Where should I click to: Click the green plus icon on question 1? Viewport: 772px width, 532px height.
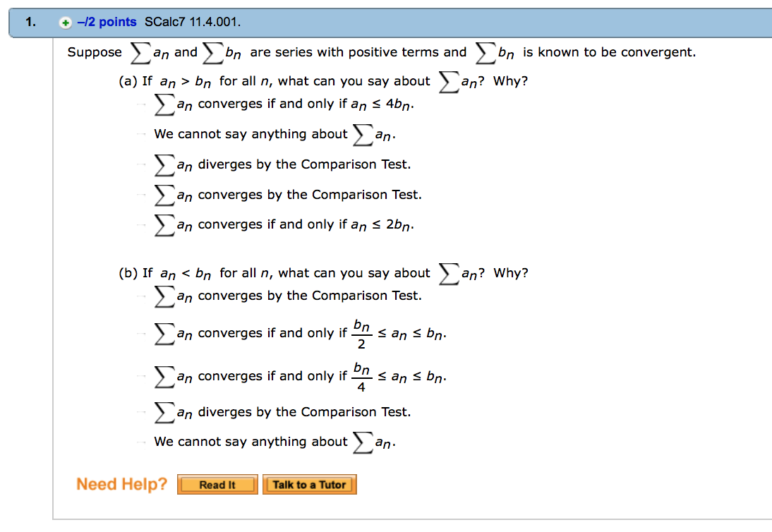64,22
